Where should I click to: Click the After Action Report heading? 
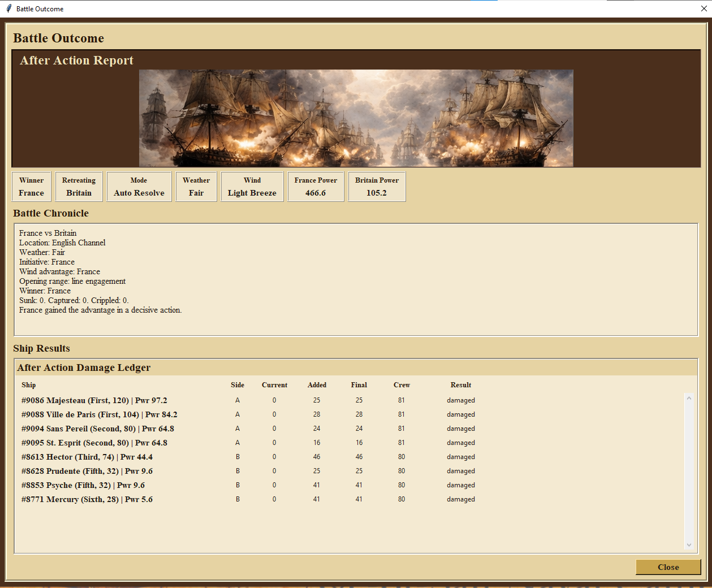click(x=76, y=60)
